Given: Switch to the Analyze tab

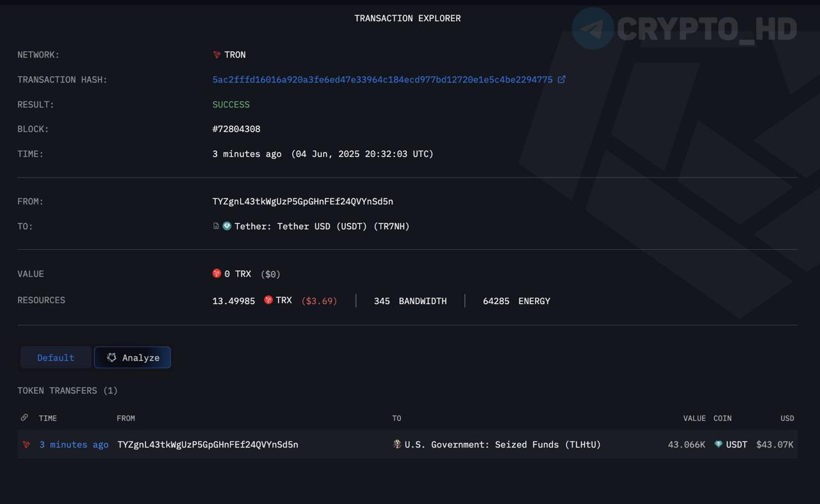Looking at the screenshot, I should click(133, 357).
